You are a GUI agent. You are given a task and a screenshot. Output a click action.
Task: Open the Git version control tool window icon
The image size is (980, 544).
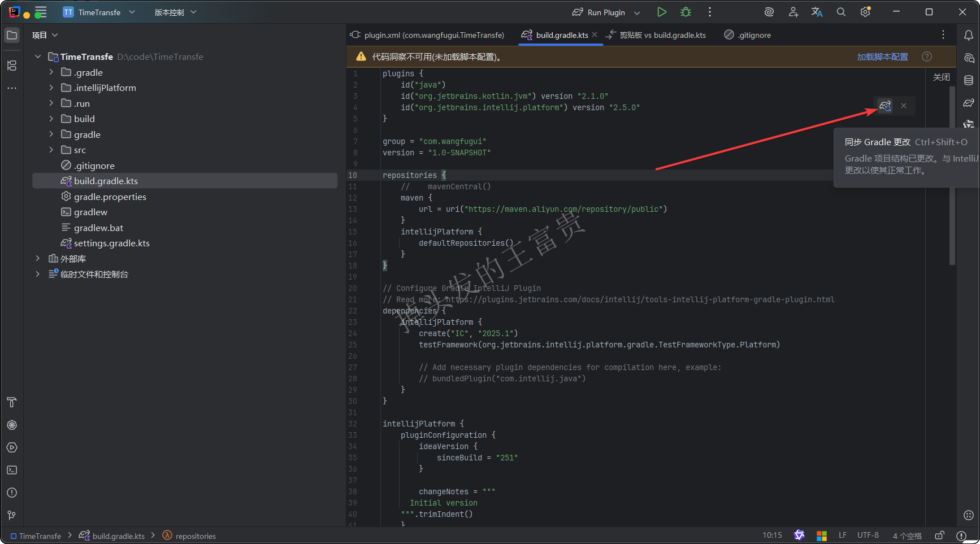[x=12, y=515]
